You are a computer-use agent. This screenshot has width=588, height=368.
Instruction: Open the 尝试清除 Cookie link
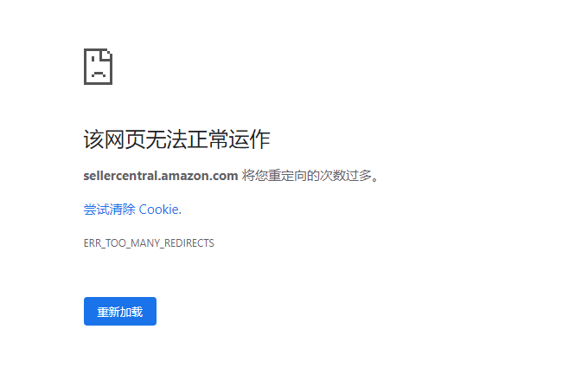tap(132, 210)
